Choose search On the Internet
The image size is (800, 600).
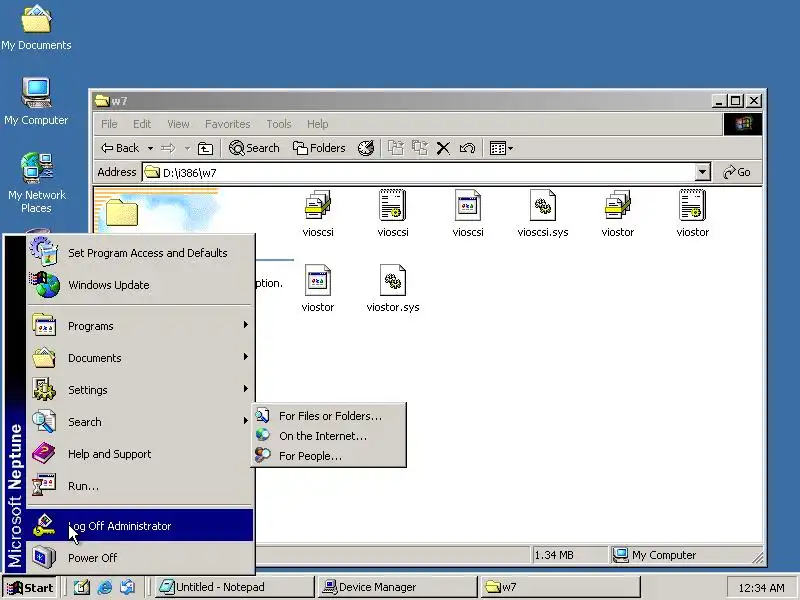coord(329,436)
